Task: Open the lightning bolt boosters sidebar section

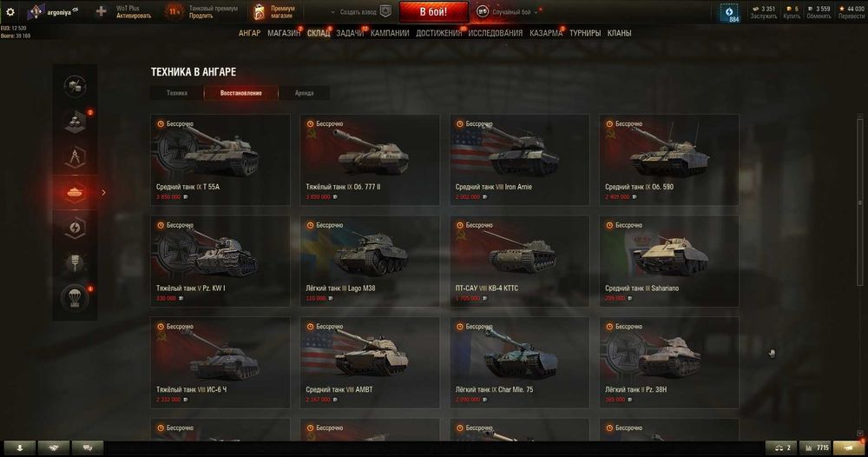Action: coord(76,228)
